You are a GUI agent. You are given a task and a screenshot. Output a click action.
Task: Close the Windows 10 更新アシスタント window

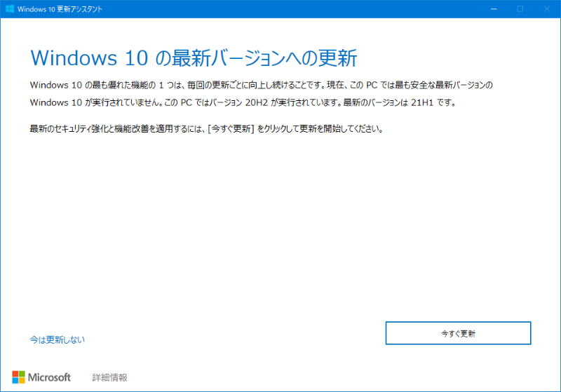coord(547,9)
